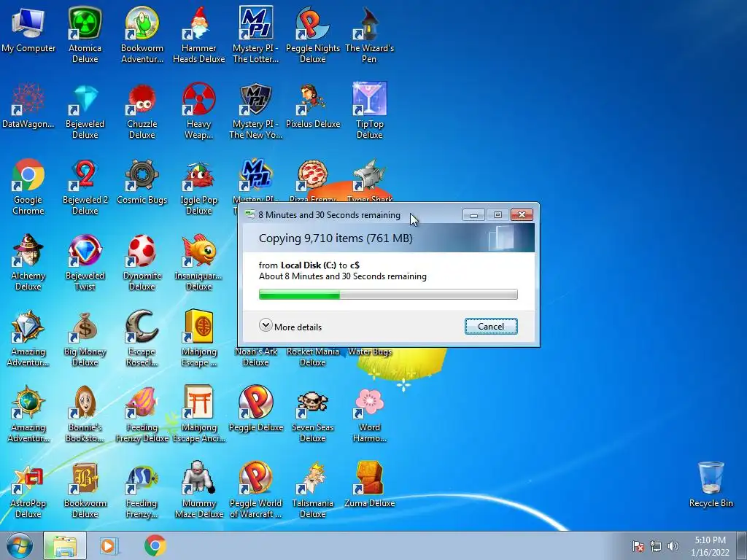Click the Hammer Heads Deluxe icon
Image resolution: width=747 pixels, height=560 pixels.
tap(198, 34)
